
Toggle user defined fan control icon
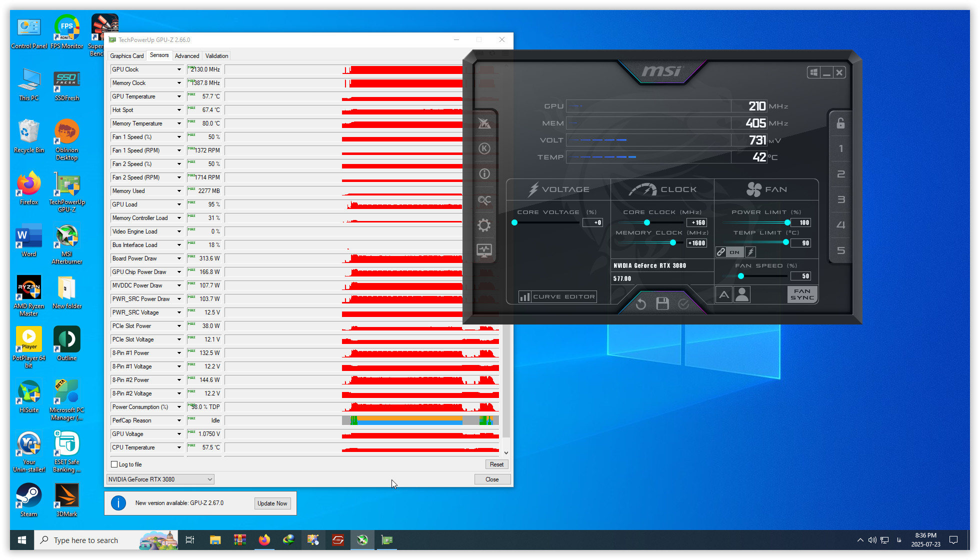742,294
